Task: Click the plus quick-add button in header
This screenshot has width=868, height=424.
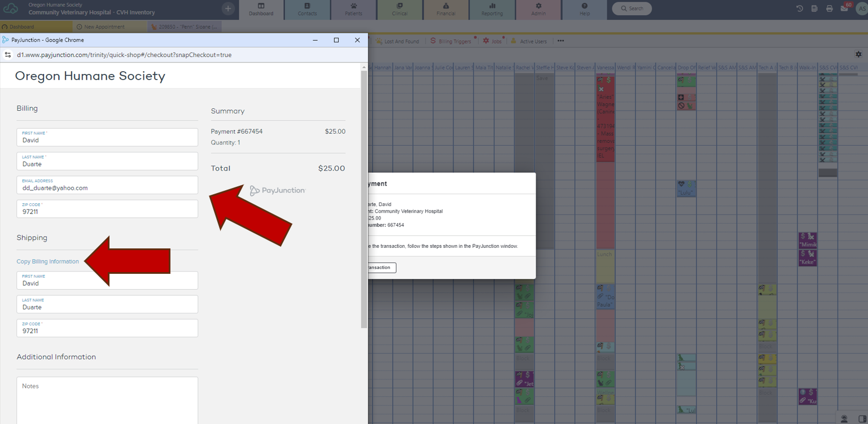Action: tap(228, 8)
